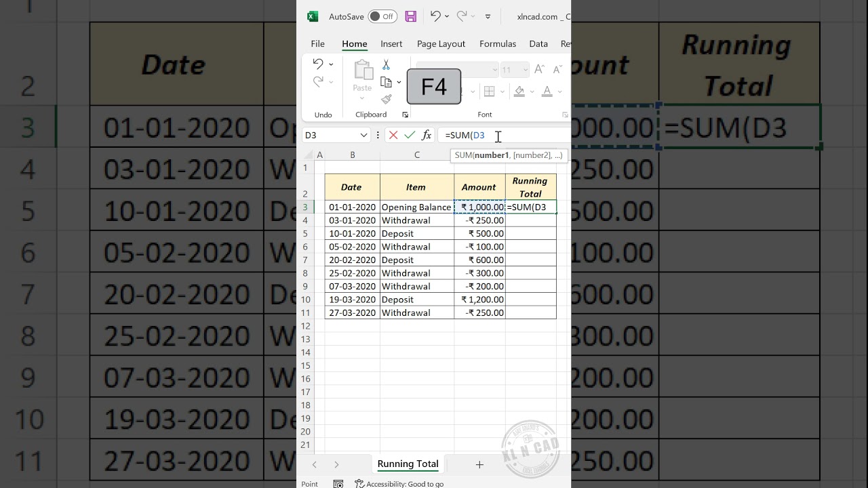This screenshot has width=868, height=488.
Task: Open the Formulas tab
Action: click(x=498, y=43)
